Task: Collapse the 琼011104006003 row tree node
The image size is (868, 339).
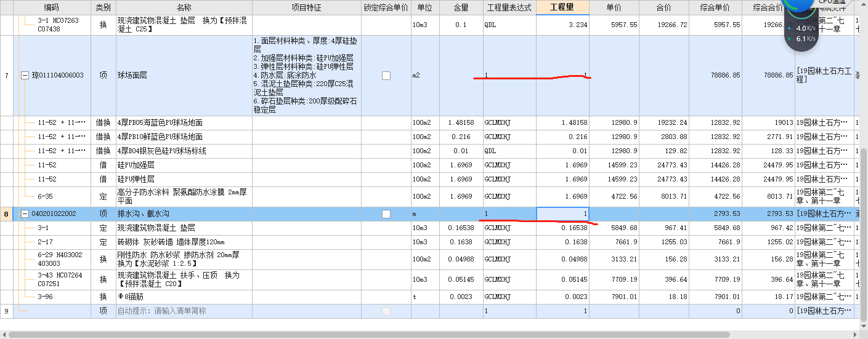Action: coord(25,76)
